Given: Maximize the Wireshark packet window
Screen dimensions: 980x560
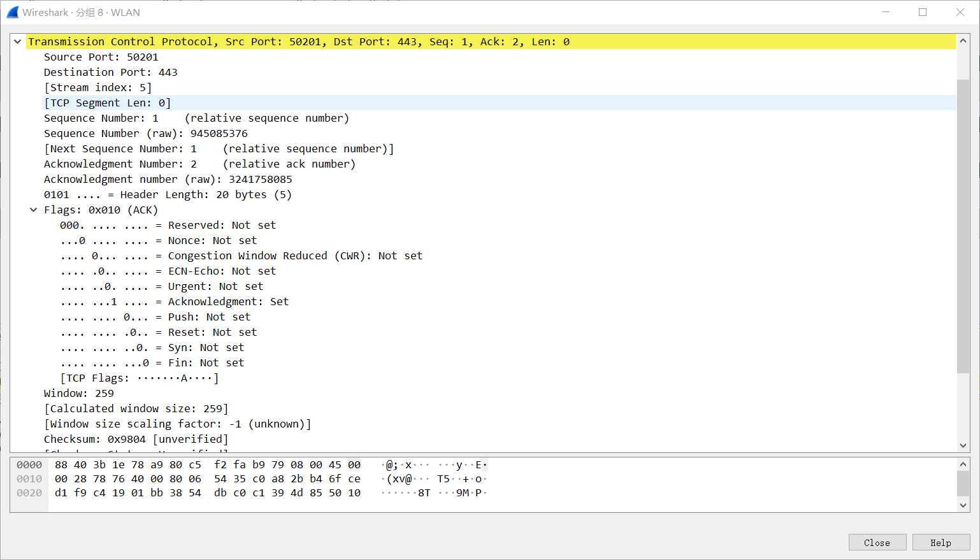Looking at the screenshot, I should pyautogui.click(x=923, y=12).
